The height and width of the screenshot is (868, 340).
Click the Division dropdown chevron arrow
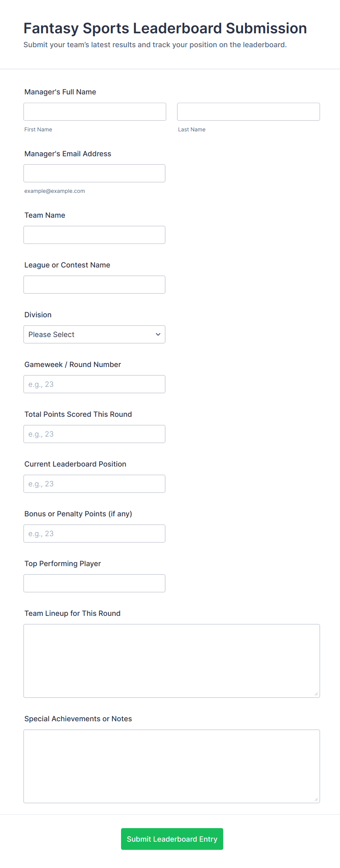click(x=158, y=334)
